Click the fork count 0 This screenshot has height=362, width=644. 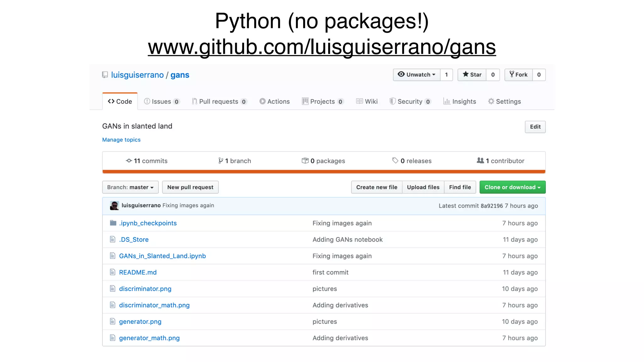point(539,75)
